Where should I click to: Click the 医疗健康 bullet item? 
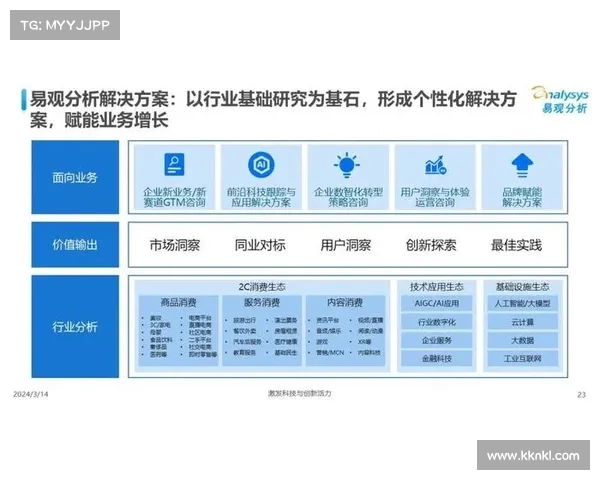(x=286, y=342)
